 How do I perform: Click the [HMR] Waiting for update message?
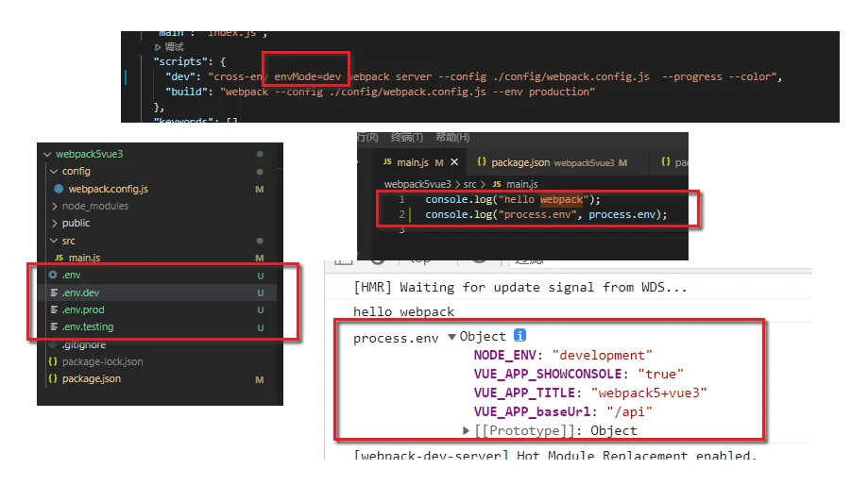click(519, 288)
